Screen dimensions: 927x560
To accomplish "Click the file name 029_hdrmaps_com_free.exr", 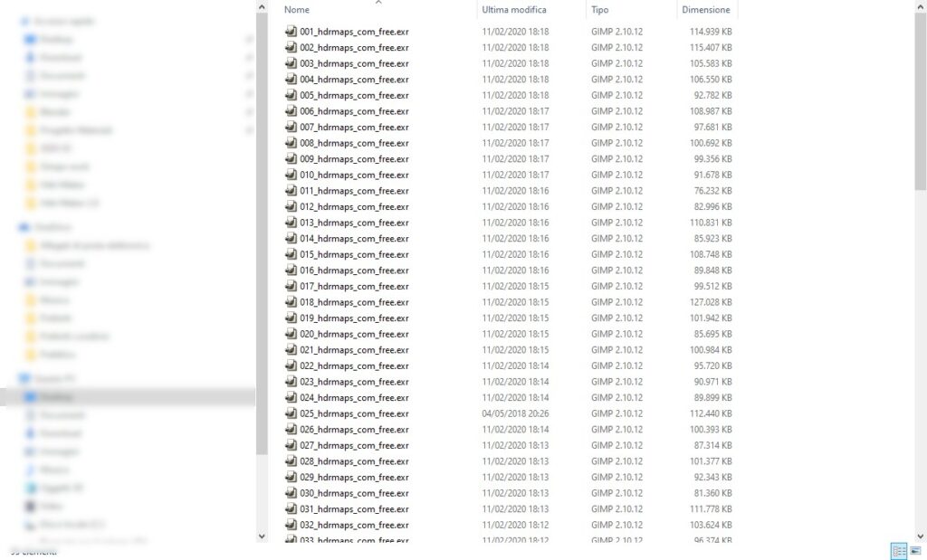I will (x=354, y=478).
